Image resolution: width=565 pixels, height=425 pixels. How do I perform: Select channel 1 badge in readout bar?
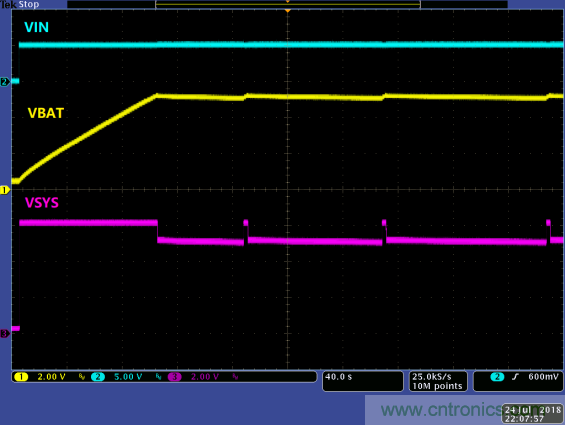(21, 377)
